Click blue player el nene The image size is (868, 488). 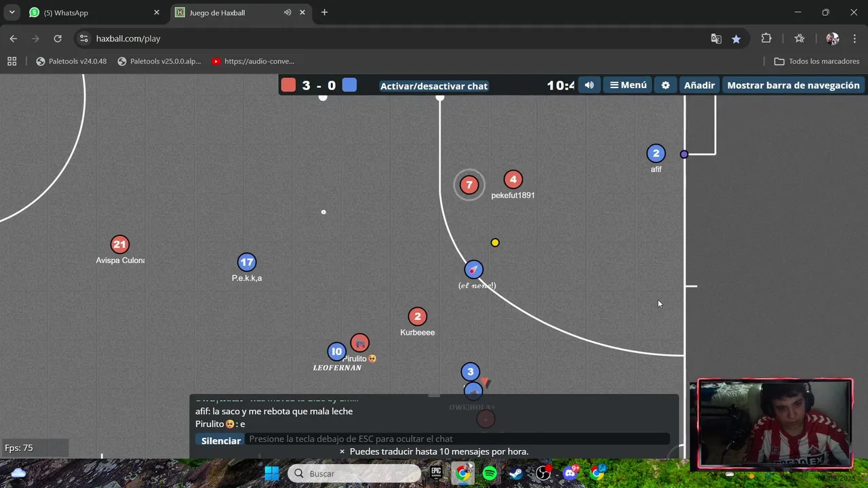[473, 270]
